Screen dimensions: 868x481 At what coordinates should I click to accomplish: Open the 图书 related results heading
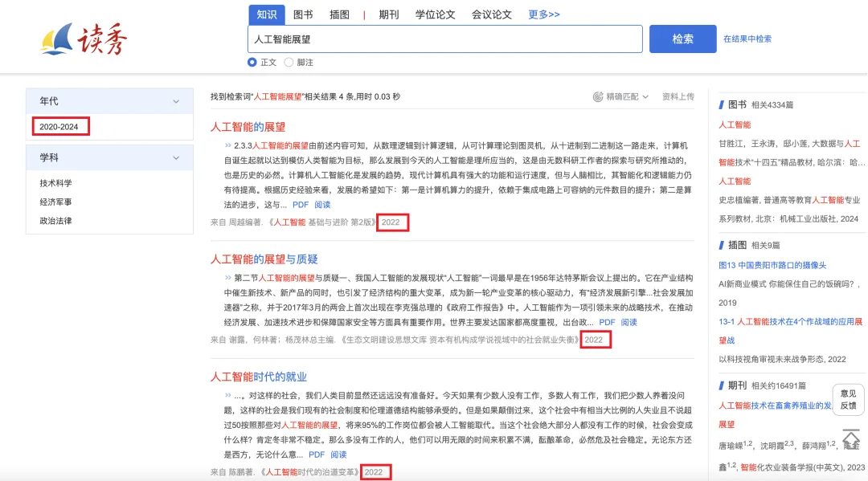(737, 104)
